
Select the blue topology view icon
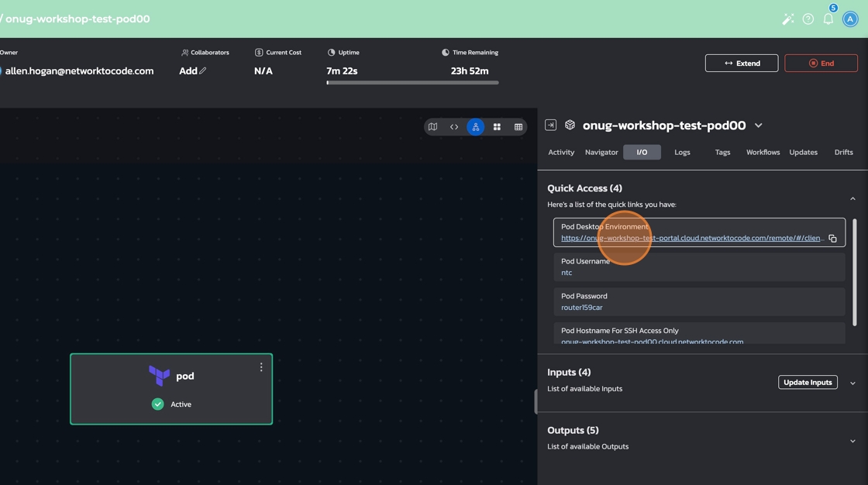click(476, 127)
